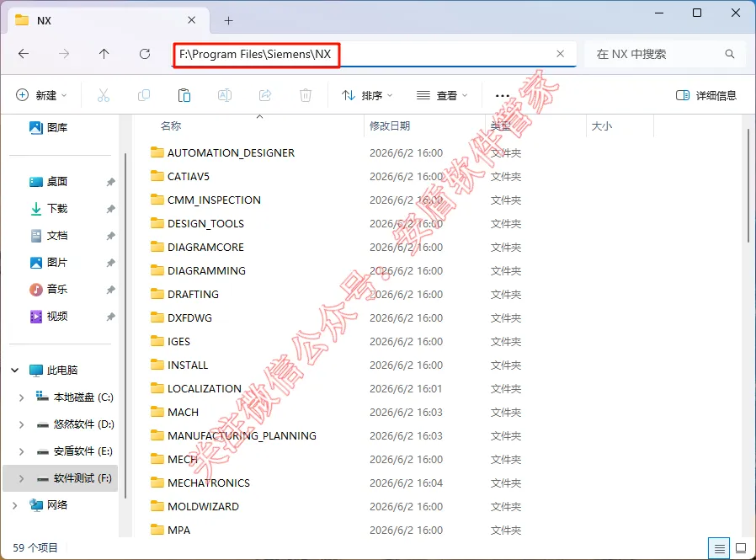Select 悠然软件 (D:) drive
The image size is (756, 560).
click(x=75, y=424)
